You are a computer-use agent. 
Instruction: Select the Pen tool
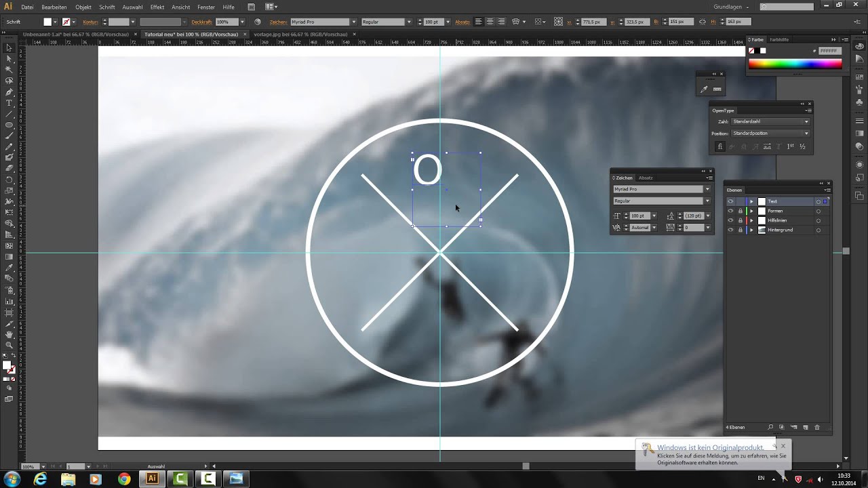(9, 91)
